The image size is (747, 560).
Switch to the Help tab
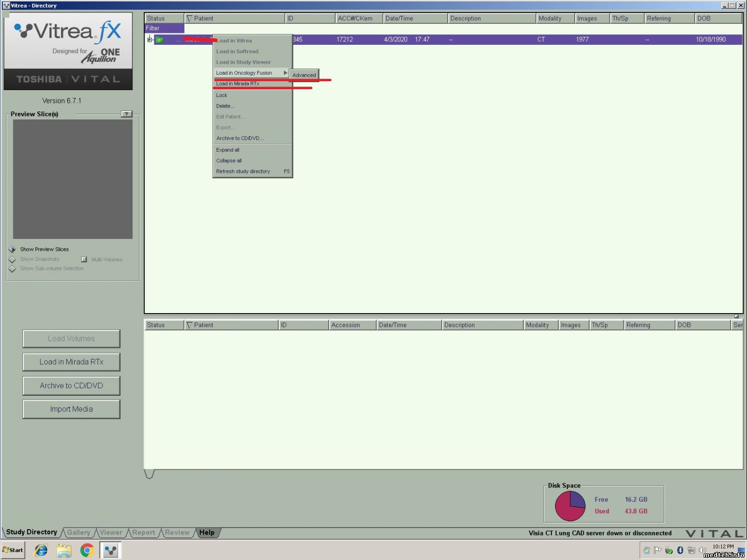pyautogui.click(x=207, y=533)
